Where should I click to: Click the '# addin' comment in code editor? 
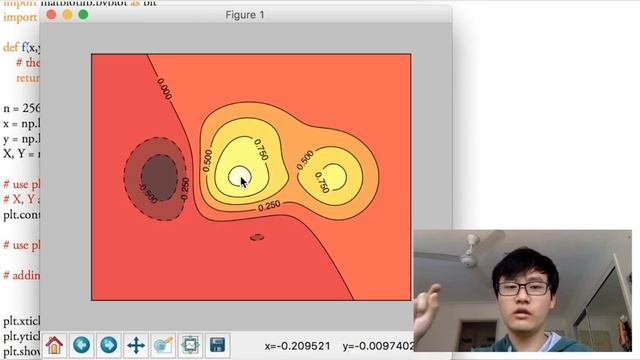pos(22,275)
